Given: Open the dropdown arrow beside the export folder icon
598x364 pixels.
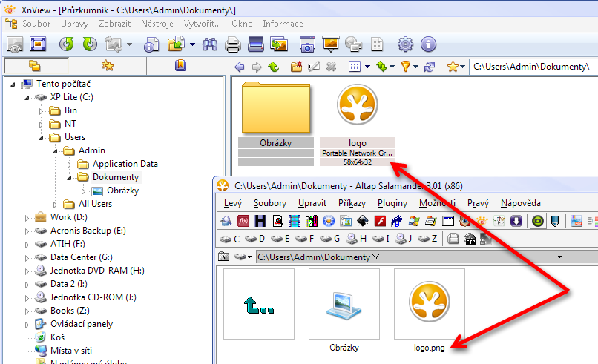Looking at the screenshot, I should pyautogui.click(x=192, y=44).
